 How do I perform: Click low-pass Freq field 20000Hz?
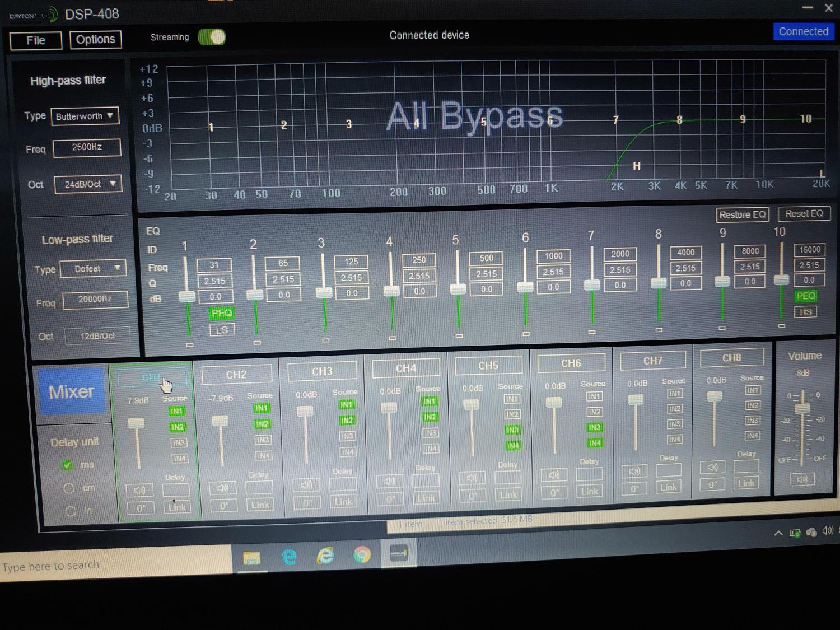point(95,300)
